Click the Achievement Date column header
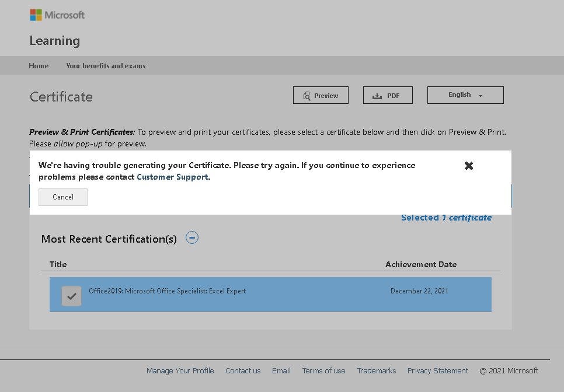The image size is (564, 392). pyautogui.click(x=421, y=264)
